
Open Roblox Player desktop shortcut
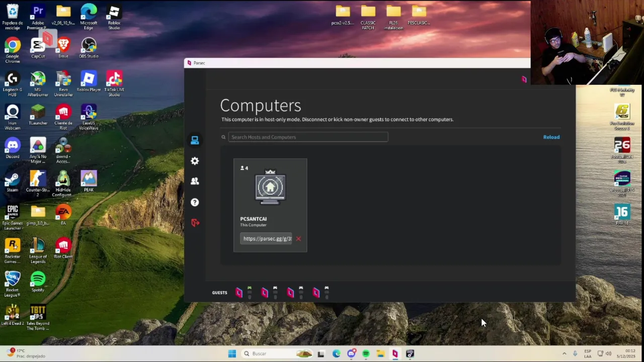89,82
